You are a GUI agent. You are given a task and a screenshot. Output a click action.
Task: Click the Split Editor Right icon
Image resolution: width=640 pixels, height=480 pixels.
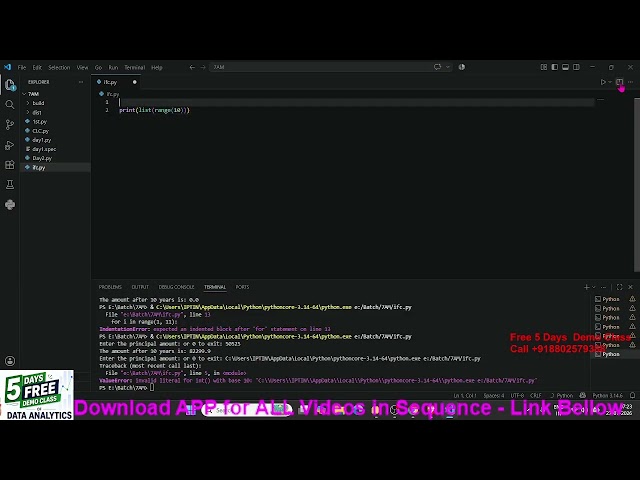pyautogui.click(x=620, y=82)
